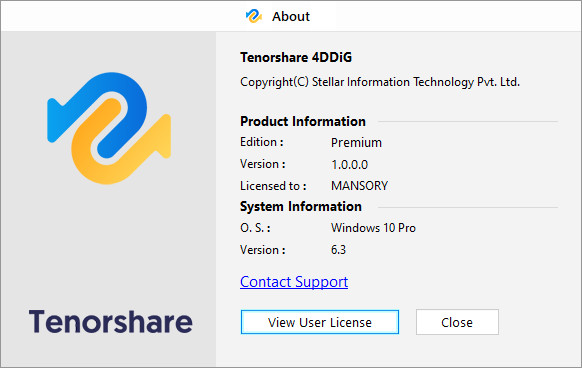Open the Contact Support link
This screenshot has height=368, width=582.
click(x=294, y=282)
